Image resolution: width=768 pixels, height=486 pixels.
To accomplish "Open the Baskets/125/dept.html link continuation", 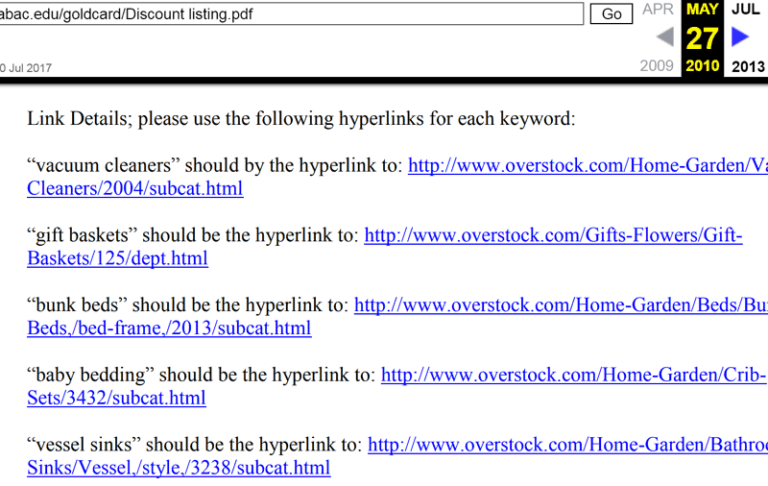I will pos(118,259).
